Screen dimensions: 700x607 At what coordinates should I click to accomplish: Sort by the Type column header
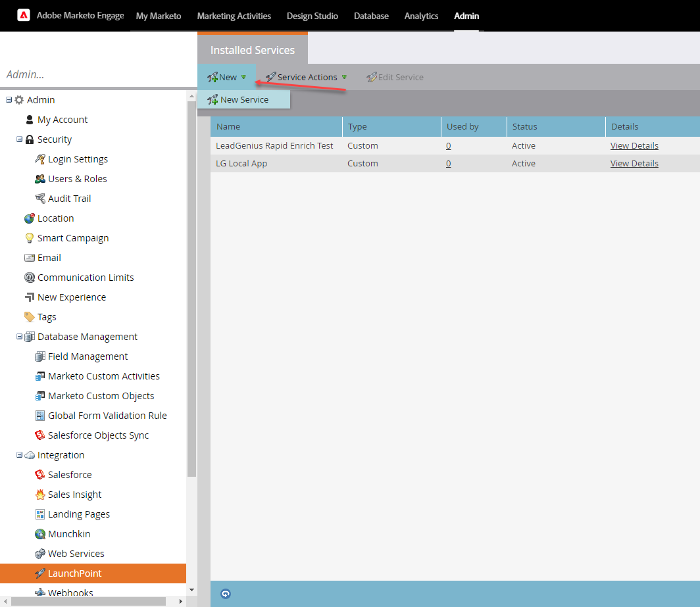pyautogui.click(x=391, y=127)
